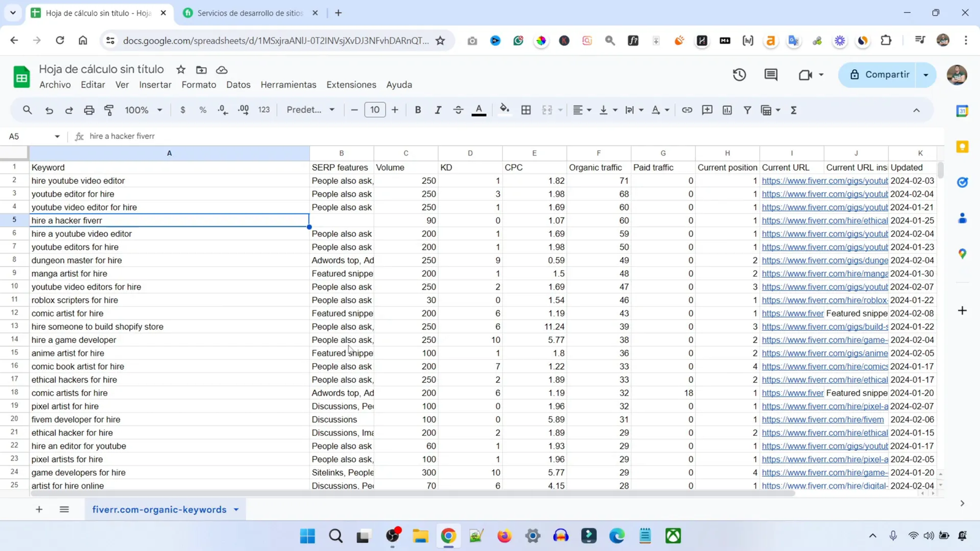The height and width of the screenshot is (551, 980).
Task: Click the Undo icon in toolbar
Action: click(49, 110)
